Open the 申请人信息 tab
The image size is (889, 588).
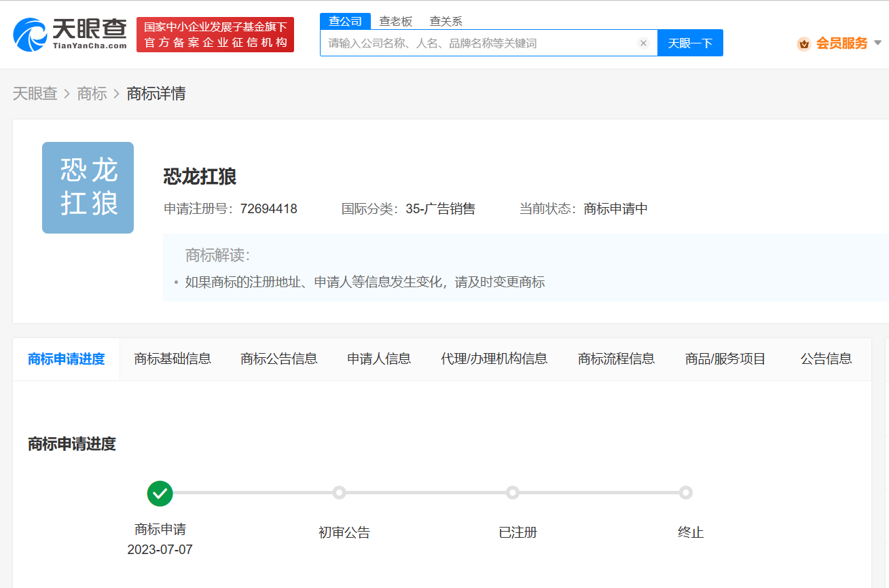pos(379,359)
